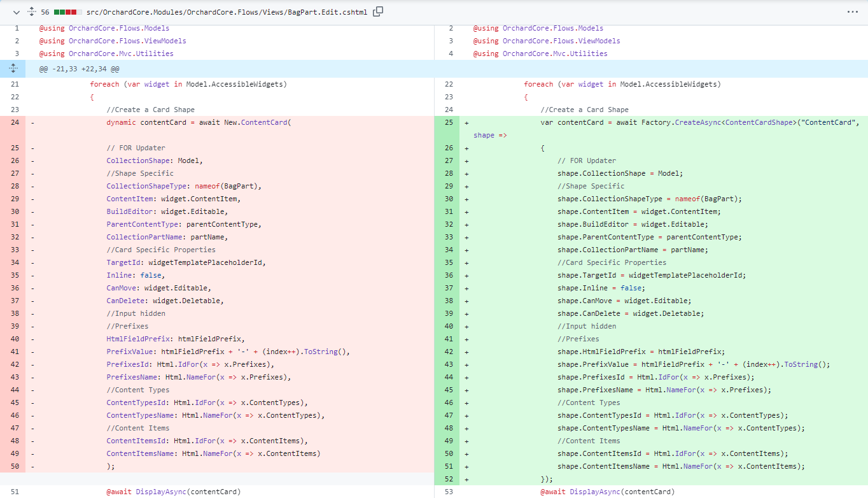The height and width of the screenshot is (498, 868).
Task: Click deleted line 'HtmlFieldPrefix: htmlFieldPrefix,'
Action: click(x=176, y=339)
